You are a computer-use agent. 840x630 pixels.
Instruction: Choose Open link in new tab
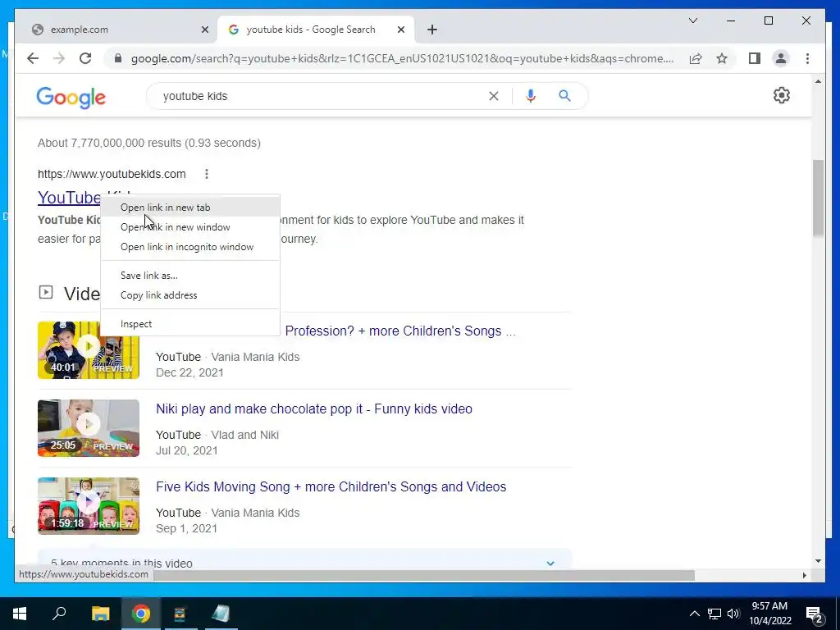[x=190, y=208]
